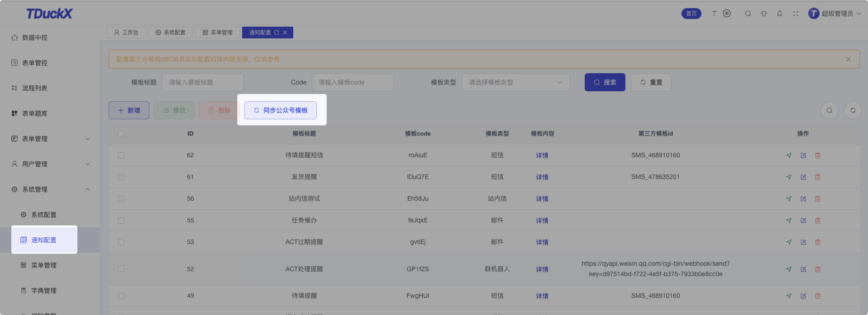
Task: Click the 搜索 button
Action: 605,82
